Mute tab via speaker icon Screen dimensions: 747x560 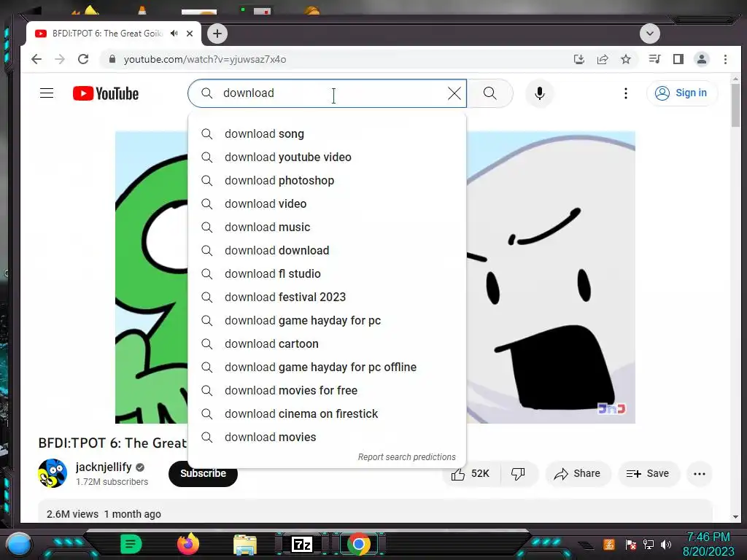coord(174,34)
